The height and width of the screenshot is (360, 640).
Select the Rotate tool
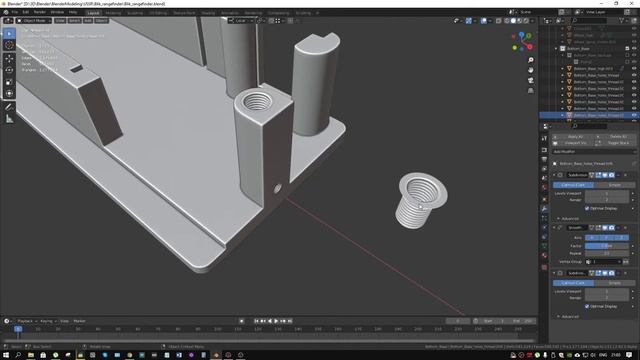click(x=9, y=70)
